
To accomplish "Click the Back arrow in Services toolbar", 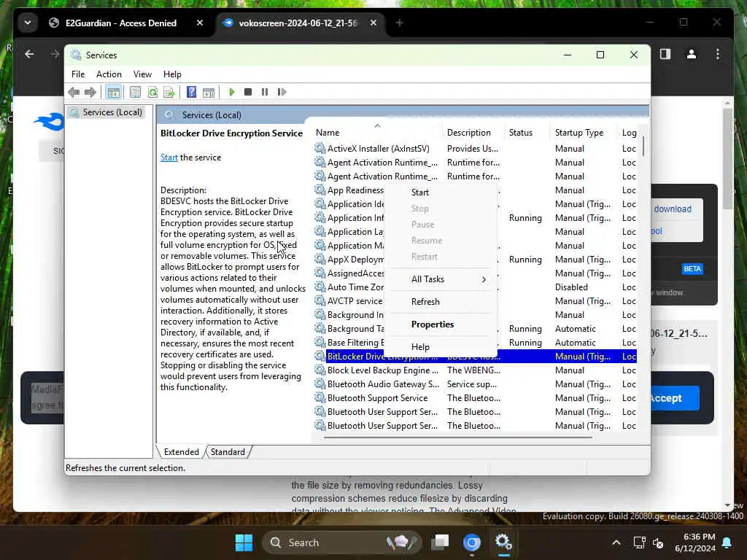I will (x=74, y=92).
